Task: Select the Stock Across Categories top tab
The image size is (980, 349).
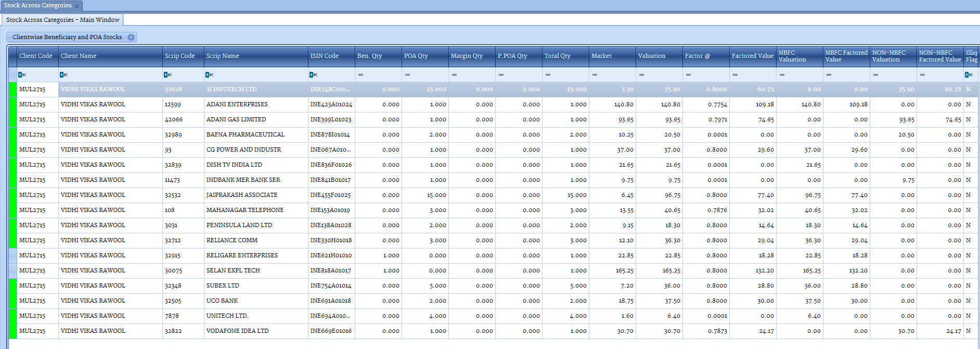Action: point(37,5)
